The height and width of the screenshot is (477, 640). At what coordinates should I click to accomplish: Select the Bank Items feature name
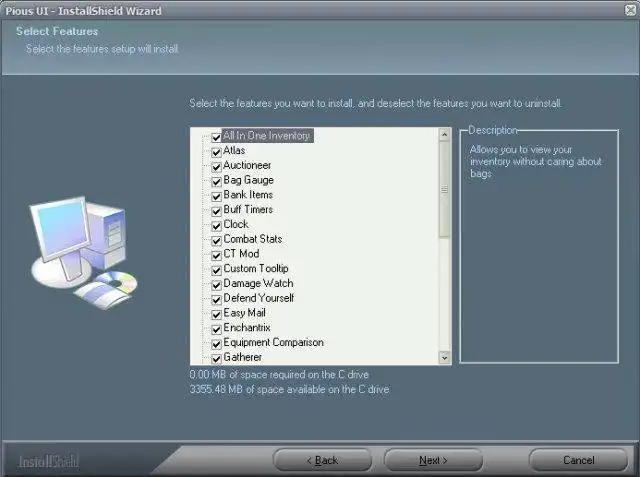click(x=248, y=195)
